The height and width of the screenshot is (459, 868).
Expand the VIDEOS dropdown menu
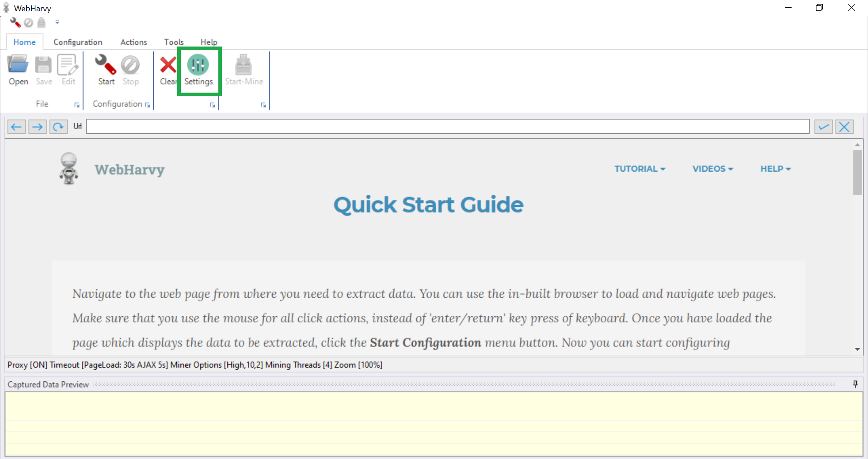(712, 169)
